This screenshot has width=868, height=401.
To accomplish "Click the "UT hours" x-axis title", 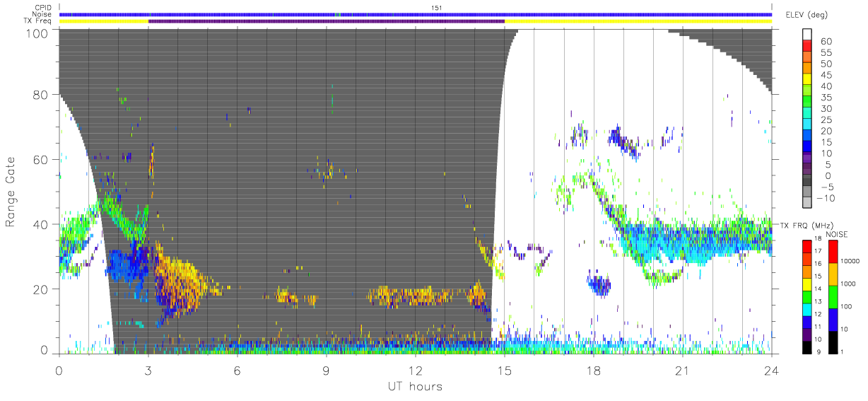I will (415, 386).
